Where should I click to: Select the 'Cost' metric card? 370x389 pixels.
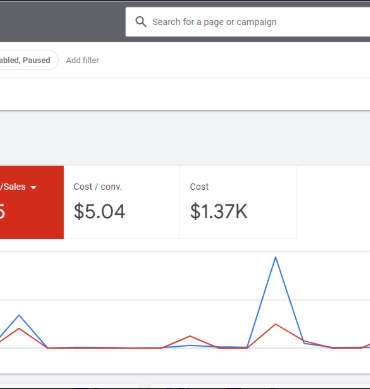click(238, 202)
